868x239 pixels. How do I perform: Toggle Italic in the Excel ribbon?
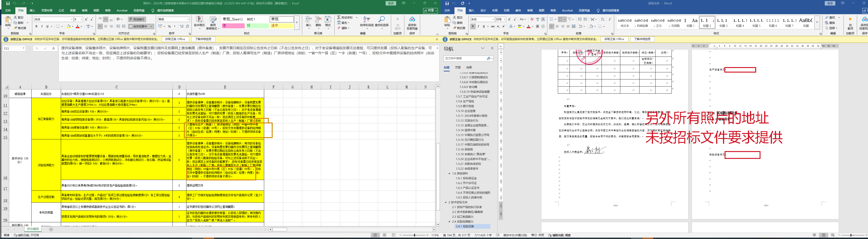click(41, 26)
